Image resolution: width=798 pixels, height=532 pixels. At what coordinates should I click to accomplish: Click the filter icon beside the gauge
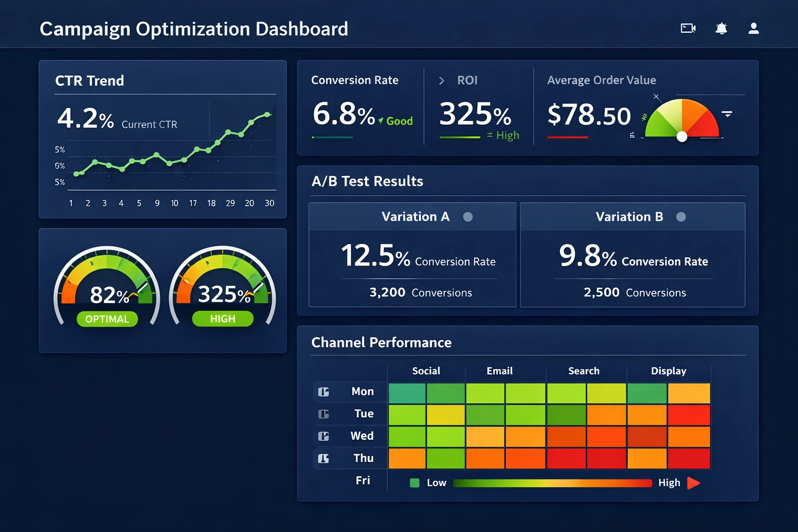click(x=728, y=113)
